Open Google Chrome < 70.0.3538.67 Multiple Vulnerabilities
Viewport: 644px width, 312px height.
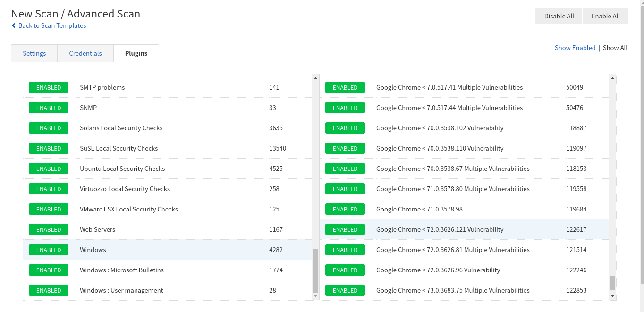[x=453, y=169]
